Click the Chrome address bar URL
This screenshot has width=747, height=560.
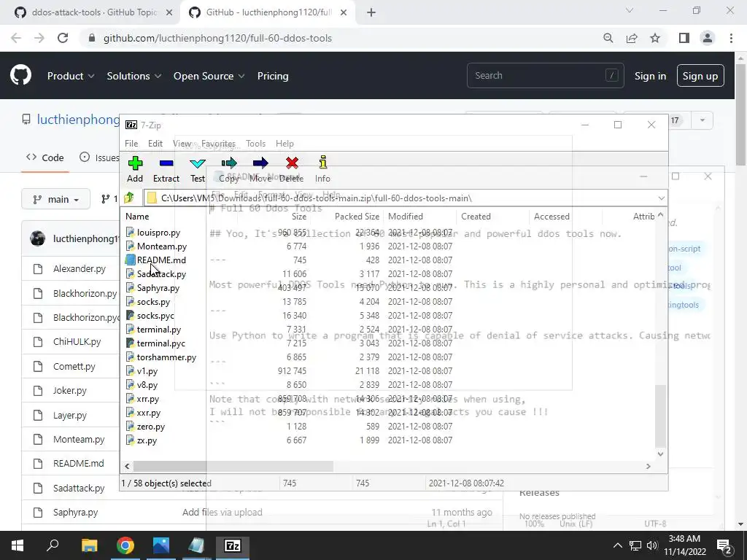click(x=217, y=38)
